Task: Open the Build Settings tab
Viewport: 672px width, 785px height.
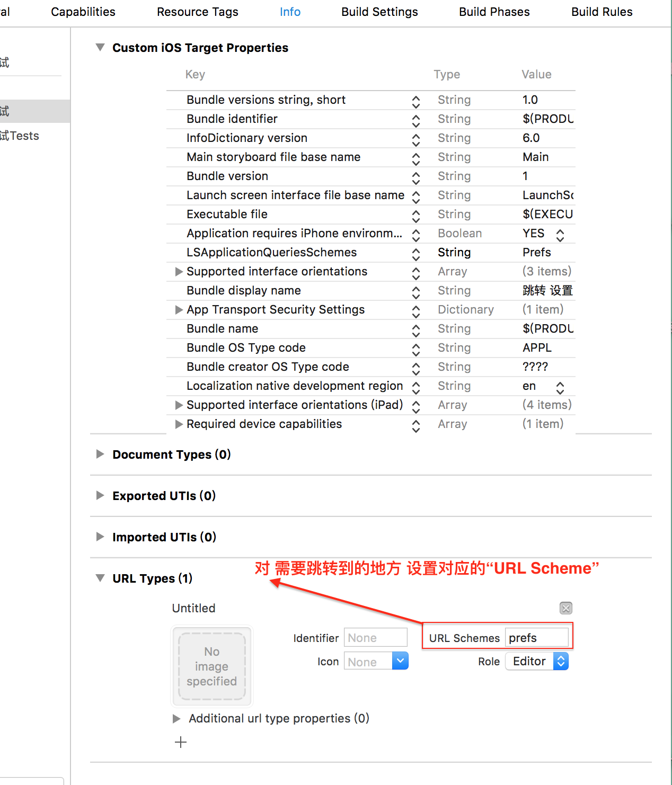Action: point(379,12)
